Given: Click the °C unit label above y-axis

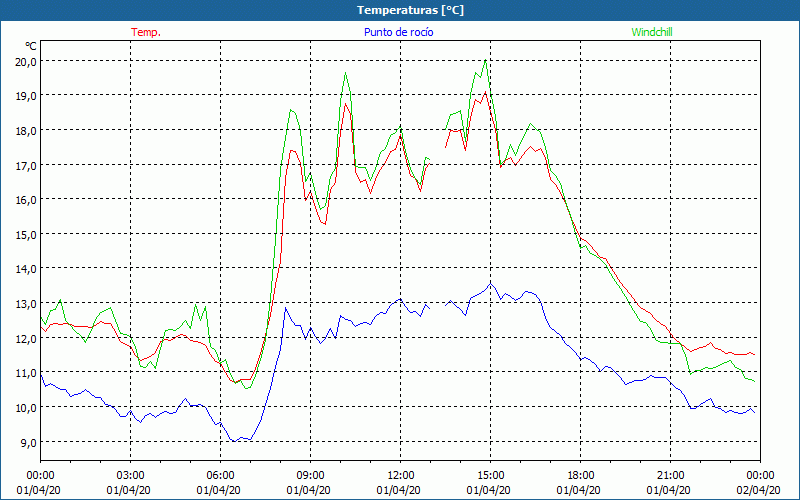Looking at the screenshot, I should (x=31, y=46).
